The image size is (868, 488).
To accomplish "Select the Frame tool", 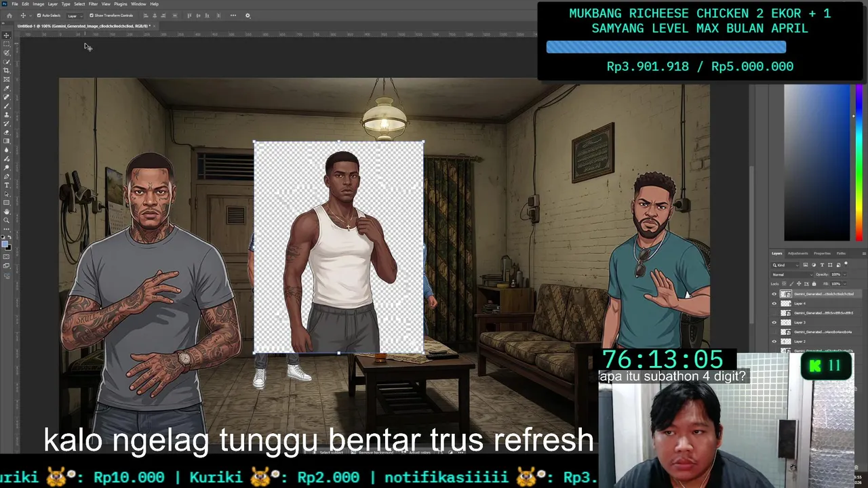I will [x=7, y=79].
